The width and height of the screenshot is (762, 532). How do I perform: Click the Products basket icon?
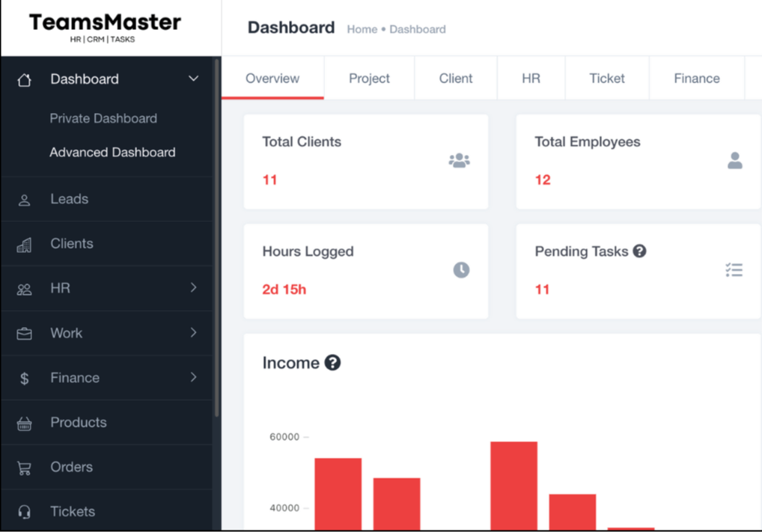(24, 424)
